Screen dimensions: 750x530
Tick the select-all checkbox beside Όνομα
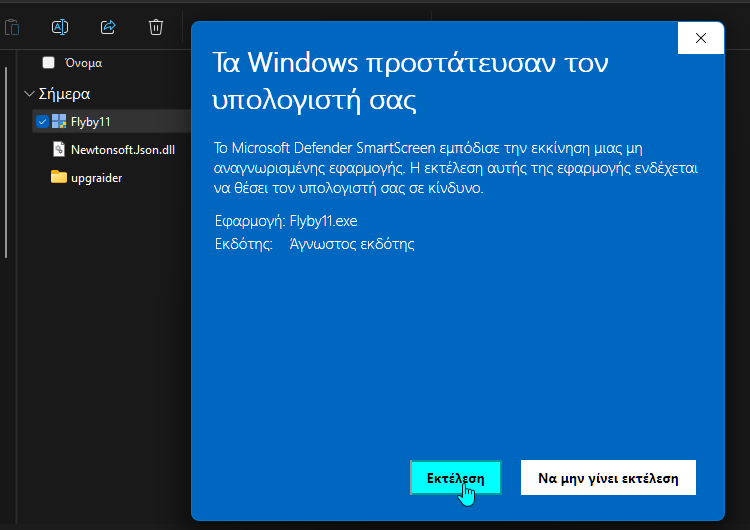tap(48, 63)
